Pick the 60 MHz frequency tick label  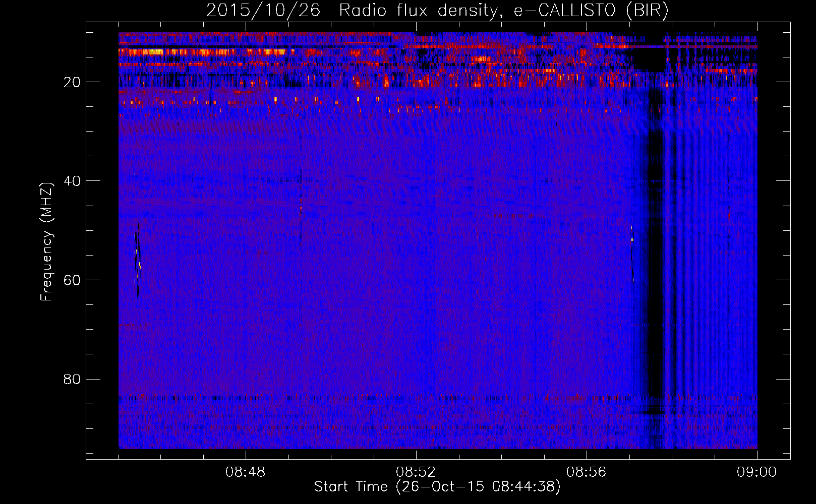[72, 280]
